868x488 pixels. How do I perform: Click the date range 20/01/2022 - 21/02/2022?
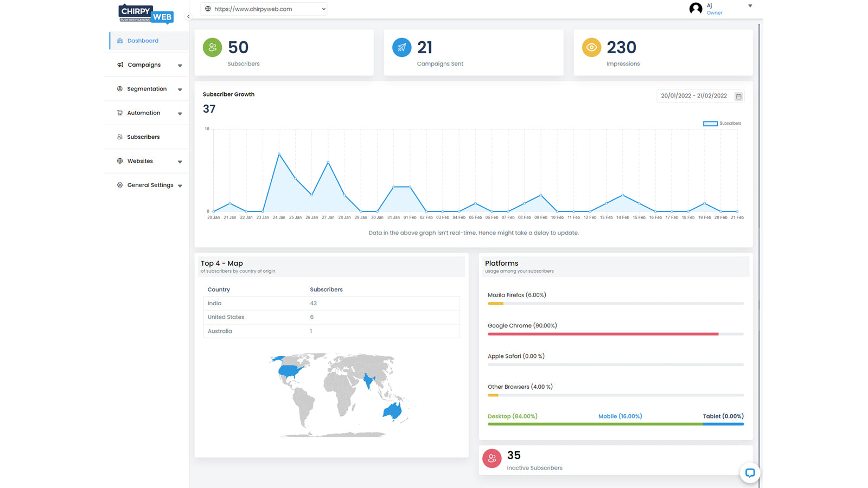(x=694, y=95)
